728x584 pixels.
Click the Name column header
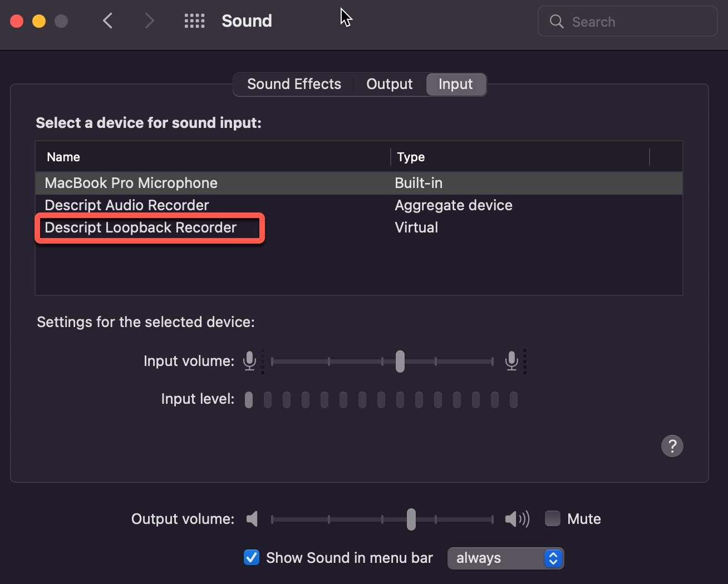click(x=63, y=156)
